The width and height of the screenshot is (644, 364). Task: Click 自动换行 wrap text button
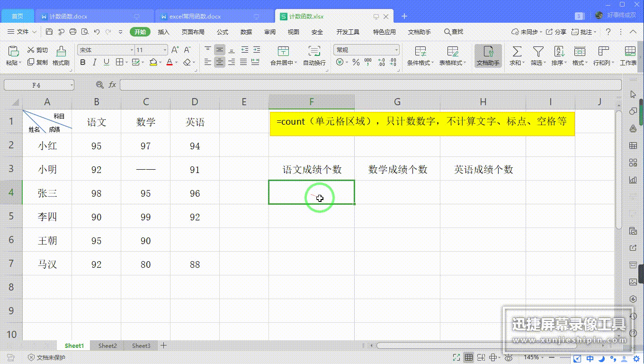(x=314, y=56)
